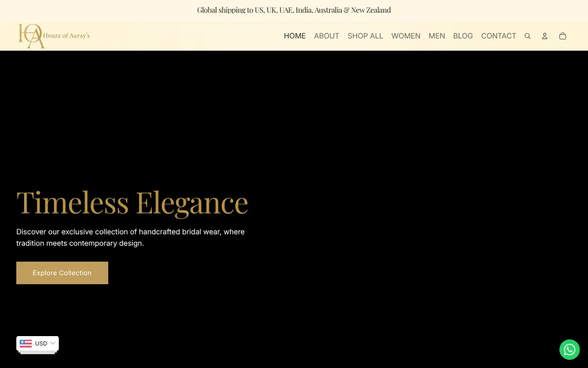Go to HOME menu item
The image size is (588, 368).
tap(294, 36)
